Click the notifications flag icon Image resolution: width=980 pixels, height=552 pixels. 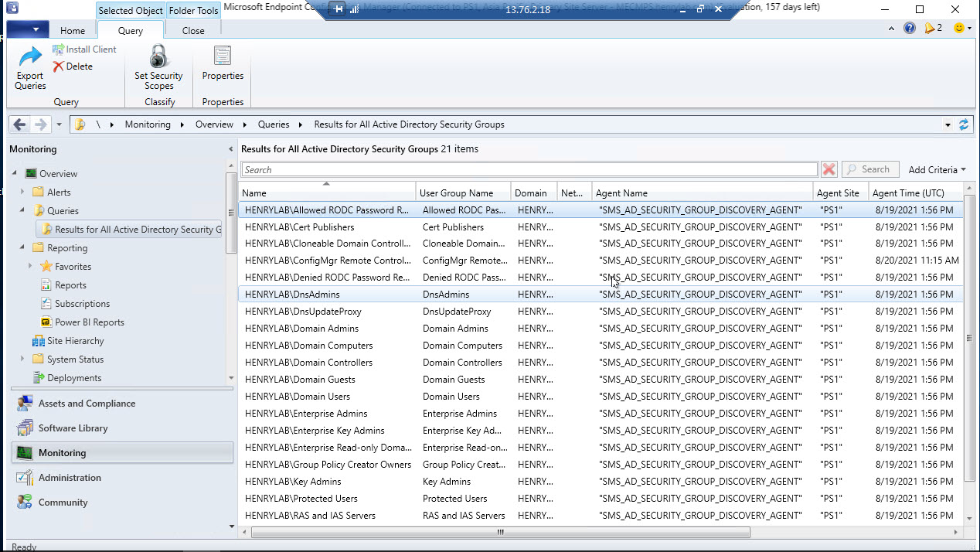click(x=932, y=29)
